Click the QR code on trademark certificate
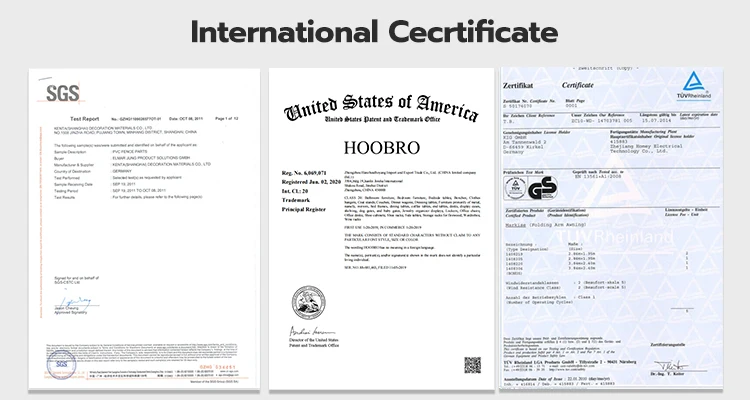Image resolution: width=750 pixels, height=400 pixels. (x=472, y=365)
